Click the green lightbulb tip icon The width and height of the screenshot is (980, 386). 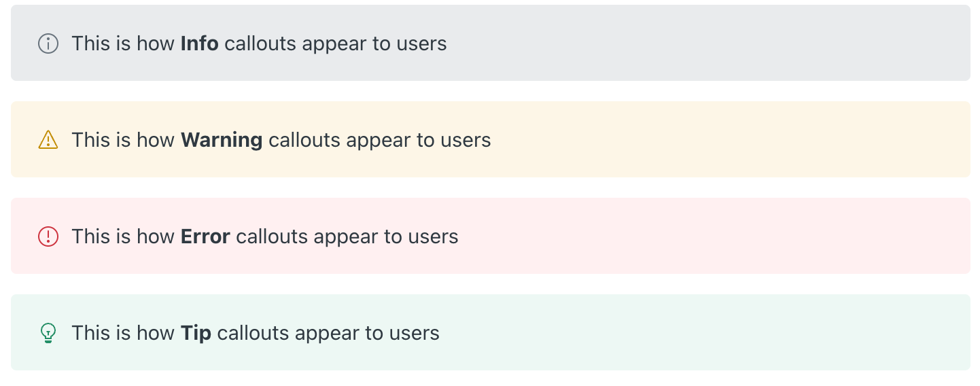(x=48, y=333)
